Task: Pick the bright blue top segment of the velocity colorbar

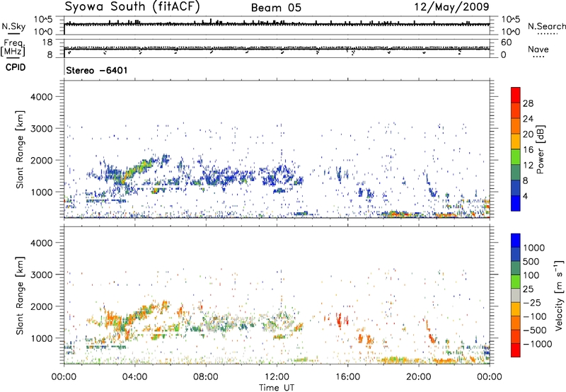Action: [x=516, y=241]
